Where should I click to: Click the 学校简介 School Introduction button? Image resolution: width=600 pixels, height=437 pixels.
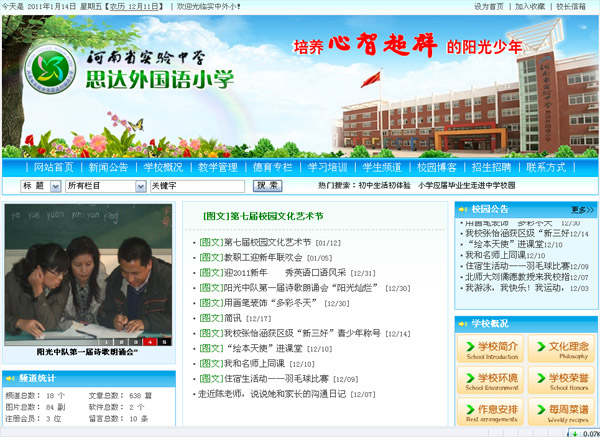(x=491, y=349)
